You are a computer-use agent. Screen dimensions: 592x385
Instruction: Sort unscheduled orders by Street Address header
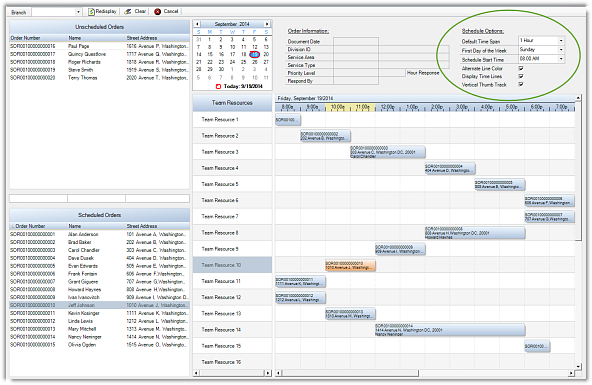tap(157, 38)
